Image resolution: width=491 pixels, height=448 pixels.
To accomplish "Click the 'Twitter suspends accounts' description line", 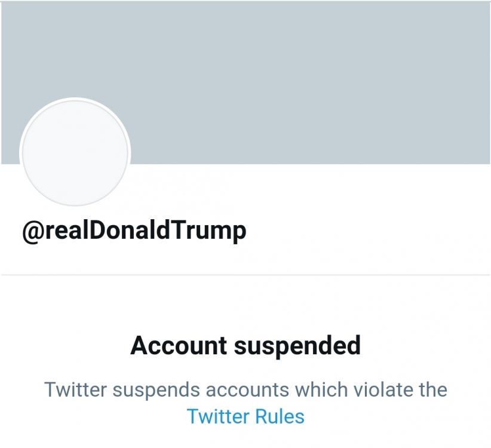I will pos(245,389).
